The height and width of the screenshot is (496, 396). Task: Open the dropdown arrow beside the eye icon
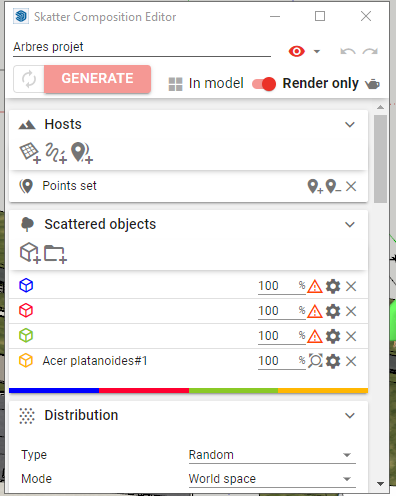click(317, 51)
